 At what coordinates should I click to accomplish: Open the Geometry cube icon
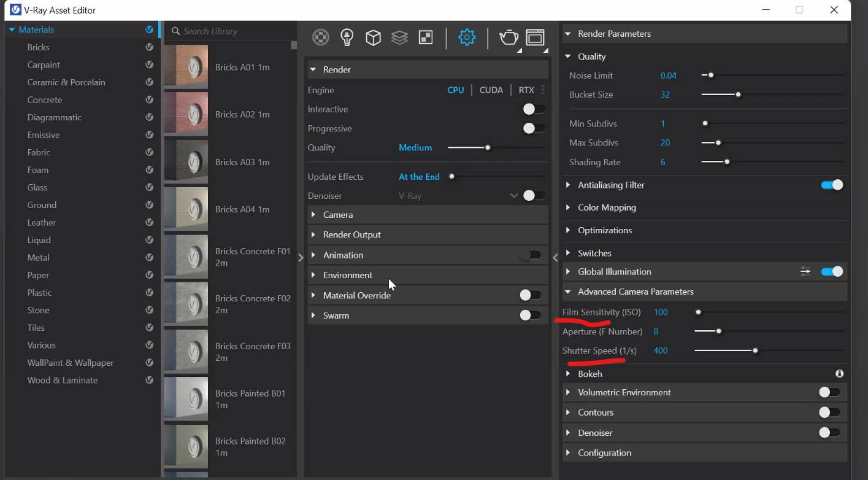tap(373, 38)
